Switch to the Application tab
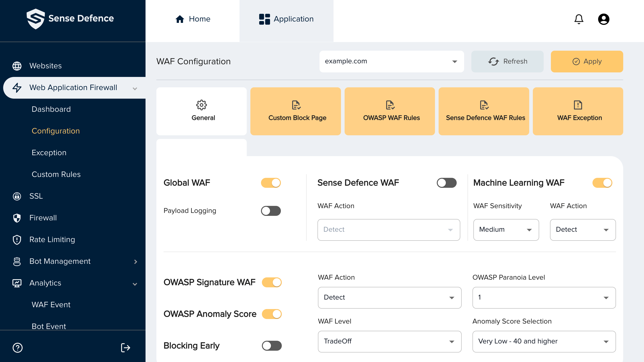 286,21
